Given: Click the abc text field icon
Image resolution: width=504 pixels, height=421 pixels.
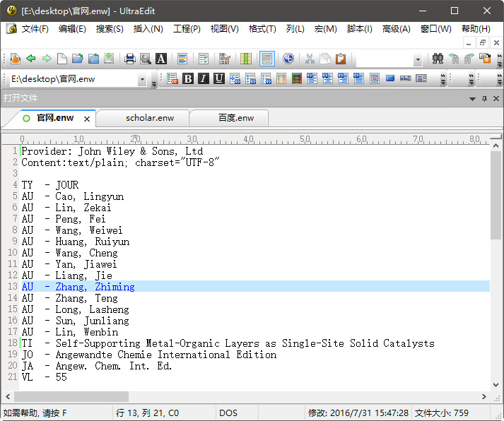Looking at the screenshot, I should (x=405, y=78).
